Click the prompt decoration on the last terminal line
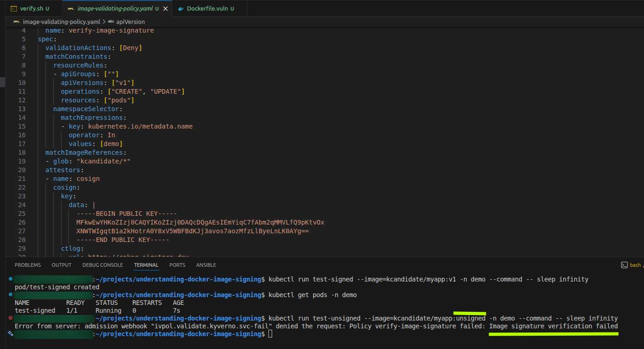Viewport: 644px width, 349px height. pos(10,334)
